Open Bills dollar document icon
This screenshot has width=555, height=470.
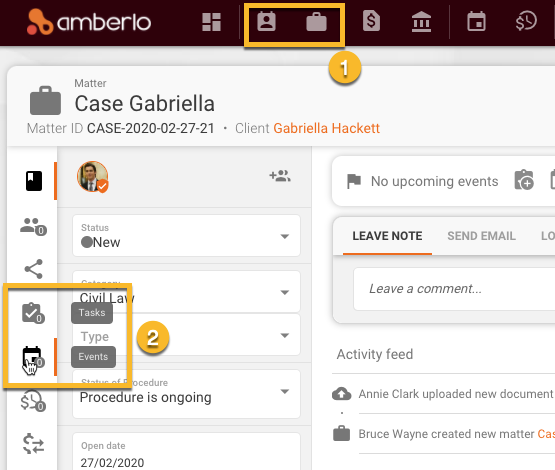(x=371, y=21)
